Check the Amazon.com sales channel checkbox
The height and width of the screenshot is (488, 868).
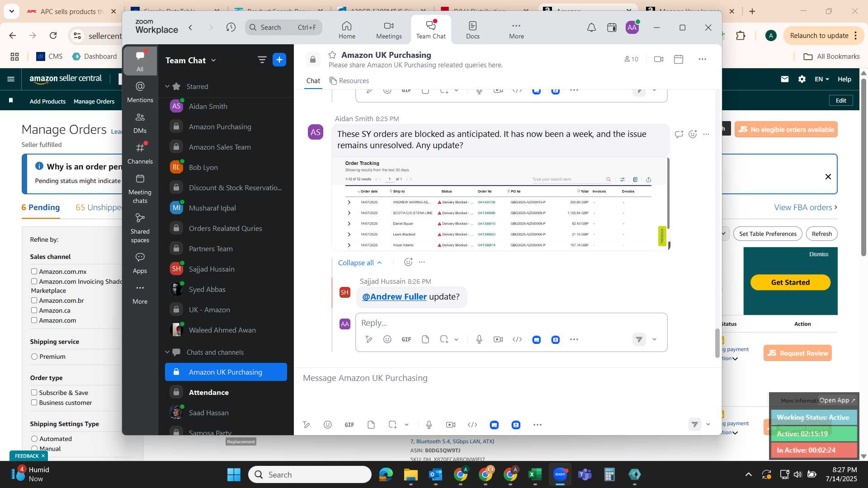34,320
